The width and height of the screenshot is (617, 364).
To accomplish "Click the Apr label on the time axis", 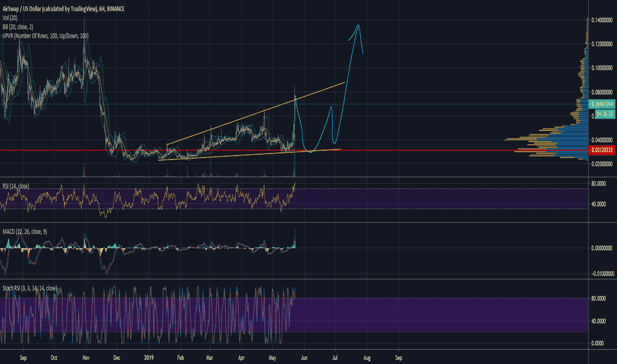I will (241, 357).
